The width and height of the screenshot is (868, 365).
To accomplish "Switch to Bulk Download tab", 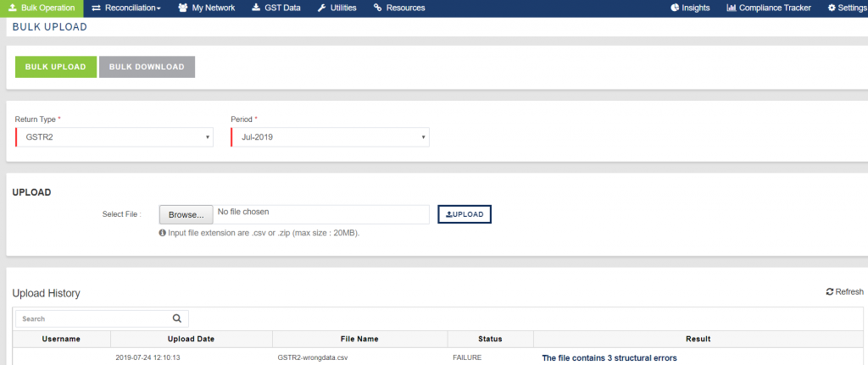I will [147, 67].
